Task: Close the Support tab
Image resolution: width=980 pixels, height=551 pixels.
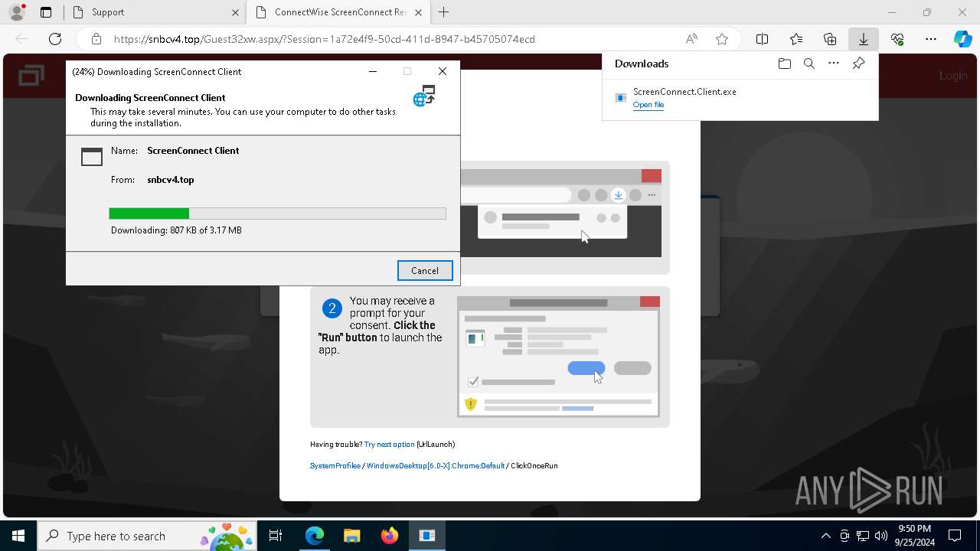Action: click(235, 12)
